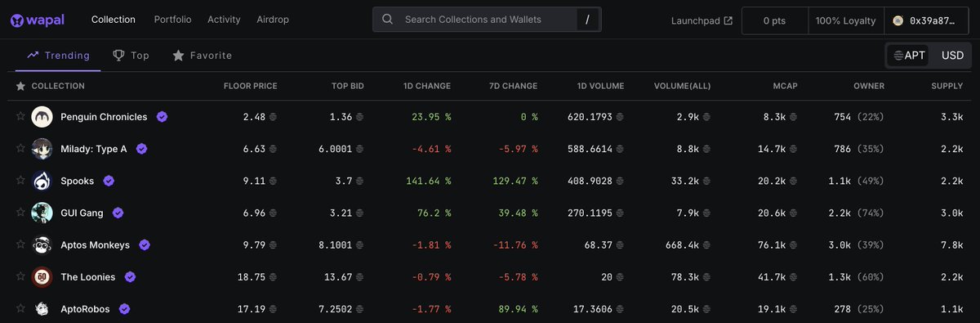The height and width of the screenshot is (323, 980).
Task: Click verified badge next to Spooks
Action: coord(109,181)
